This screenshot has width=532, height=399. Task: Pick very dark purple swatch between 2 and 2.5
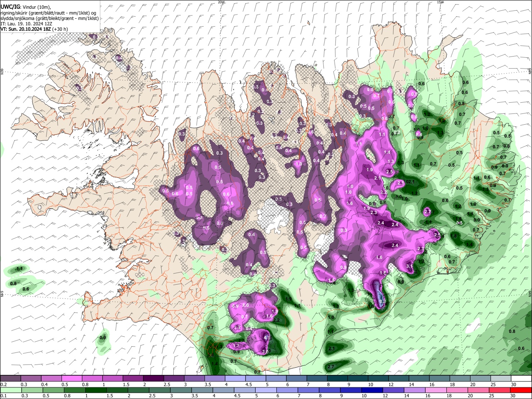[x=153, y=379]
